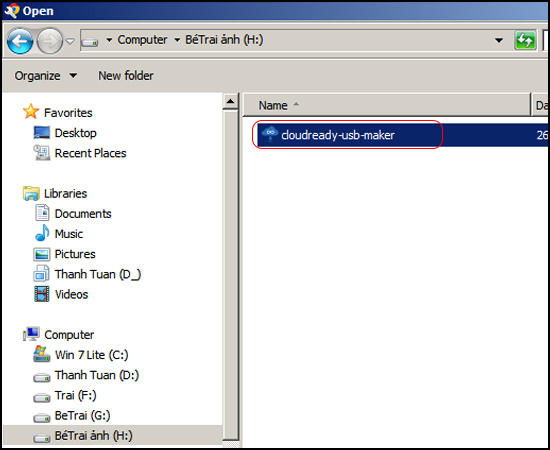Click the Thanh Tuan (D_) library icon
Screen dimensions: 550x450
[x=42, y=274]
